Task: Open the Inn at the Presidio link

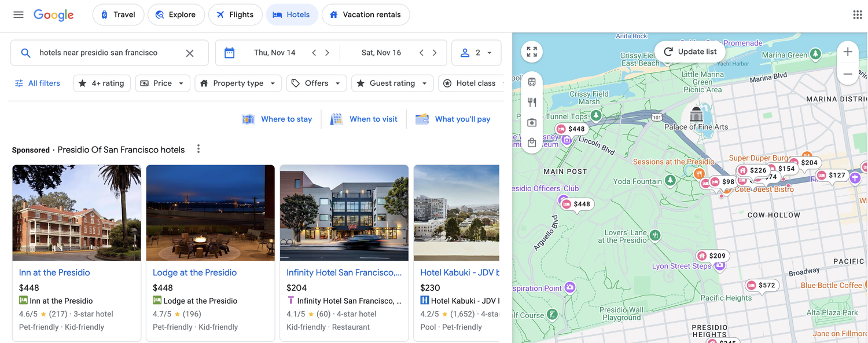Action: (54, 272)
